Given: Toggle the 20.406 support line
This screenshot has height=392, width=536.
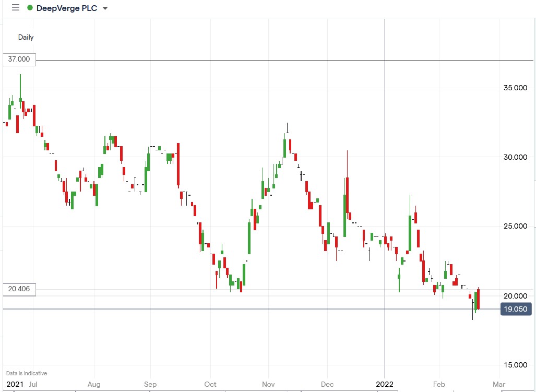Looking at the screenshot, I should pyautogui.click(x=261, y=290).
